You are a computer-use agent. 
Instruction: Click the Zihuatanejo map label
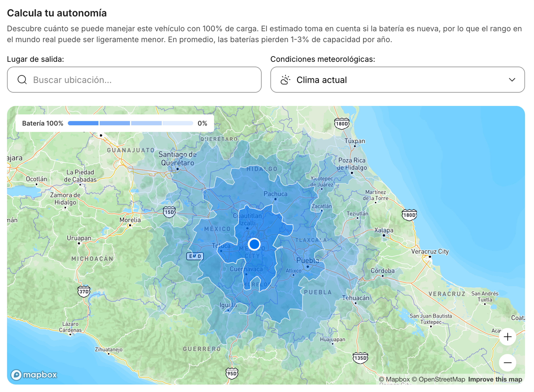tap(108, 349)
